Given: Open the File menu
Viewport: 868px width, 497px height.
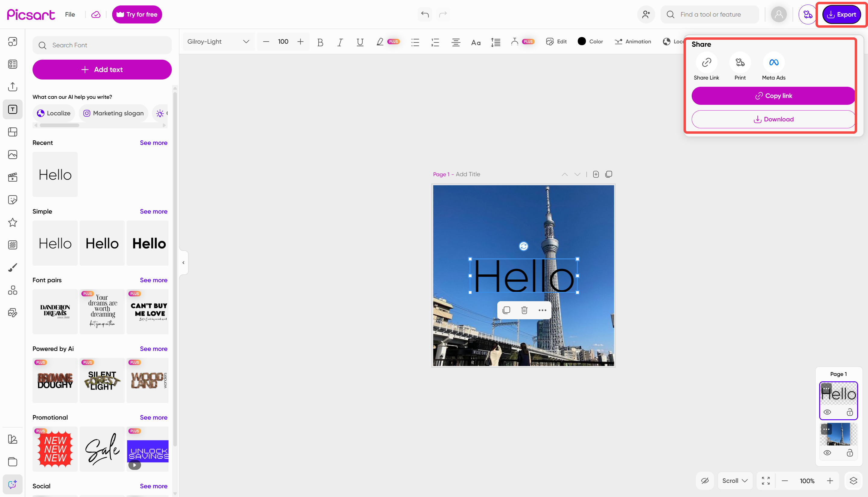Looking at the screenshot, I should click(70, 14).
